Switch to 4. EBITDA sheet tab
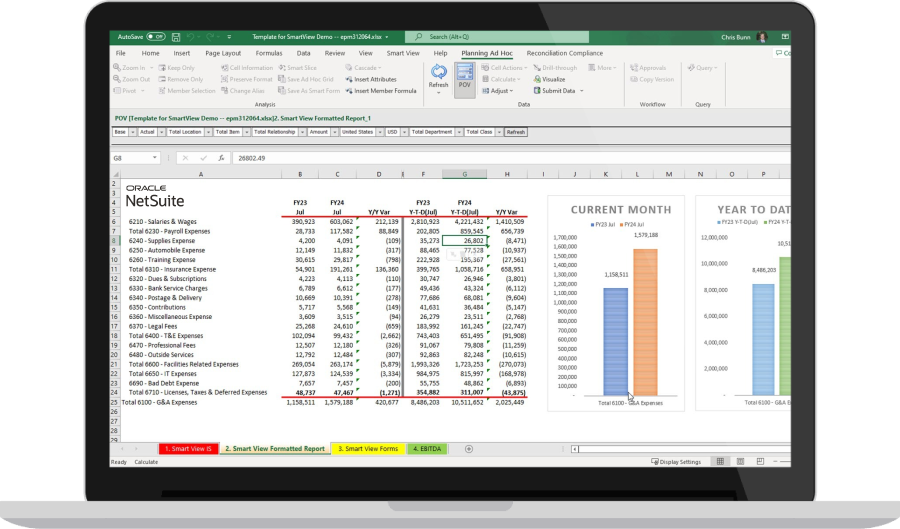 (x=427, y=449)
